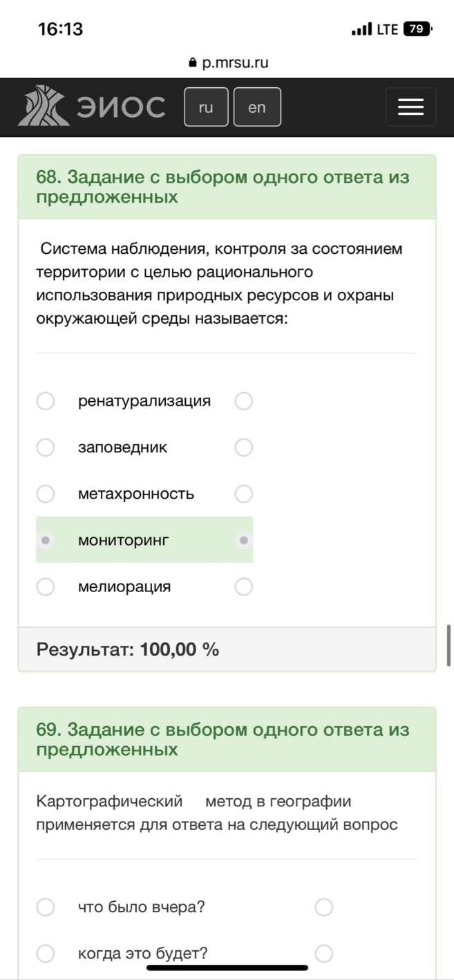Select the left radio button for ренатурализация
The height and width of the screenshot is (980, 454).
(x=46, y=401)
